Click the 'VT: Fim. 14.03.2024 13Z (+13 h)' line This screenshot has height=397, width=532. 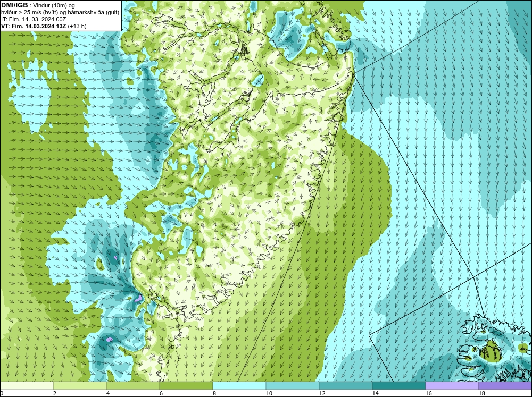click(x=44, y=26)
